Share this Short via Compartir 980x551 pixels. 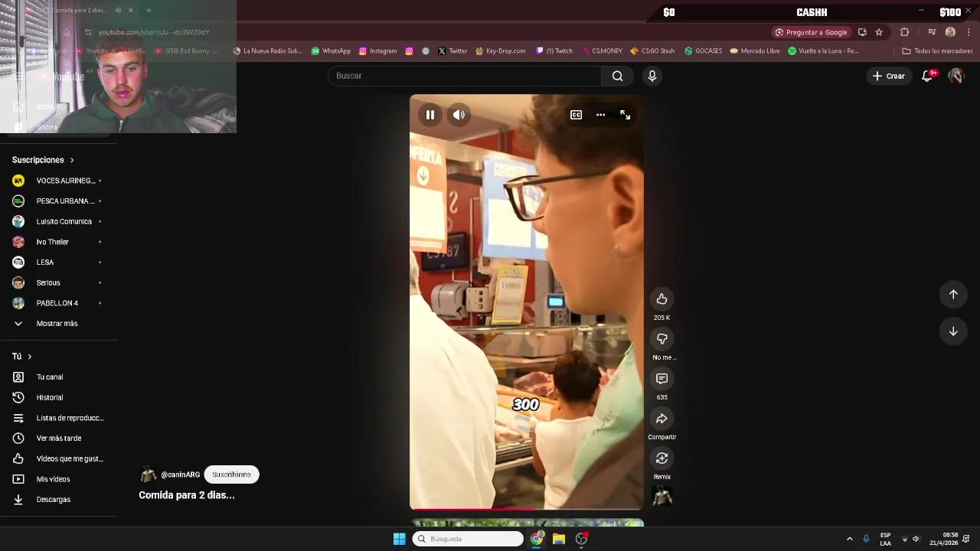[661, 419]
